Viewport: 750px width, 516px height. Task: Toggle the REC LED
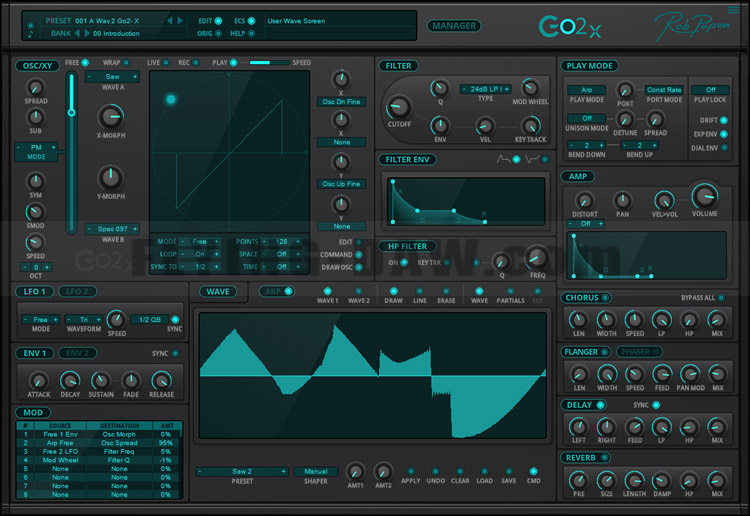(196, 63)
